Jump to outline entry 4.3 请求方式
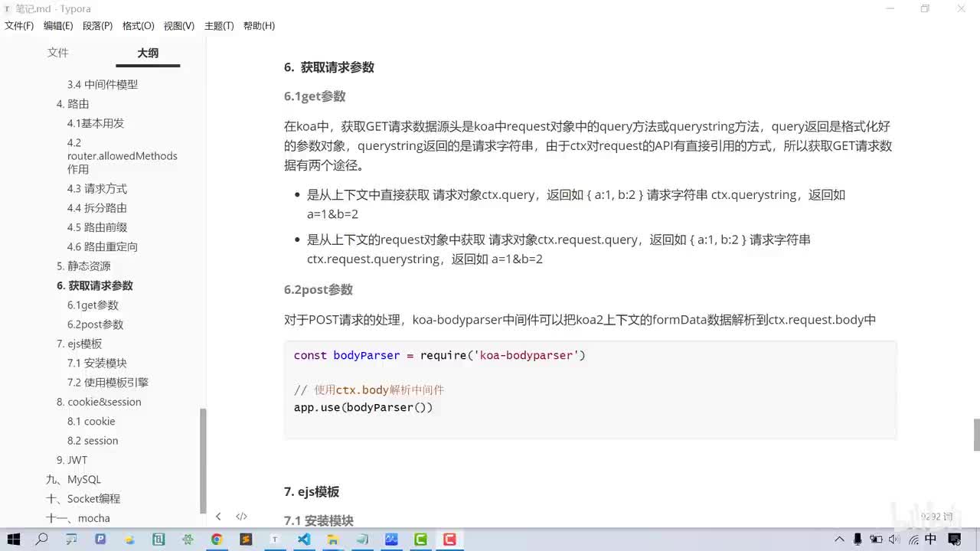980x551 pixels. click(x=97, y=189)
